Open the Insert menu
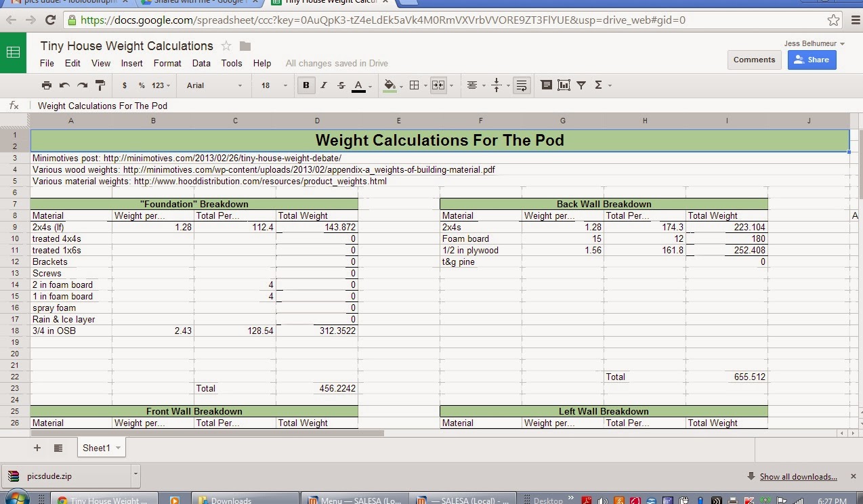The image size is (863, 504). (132, 63)
